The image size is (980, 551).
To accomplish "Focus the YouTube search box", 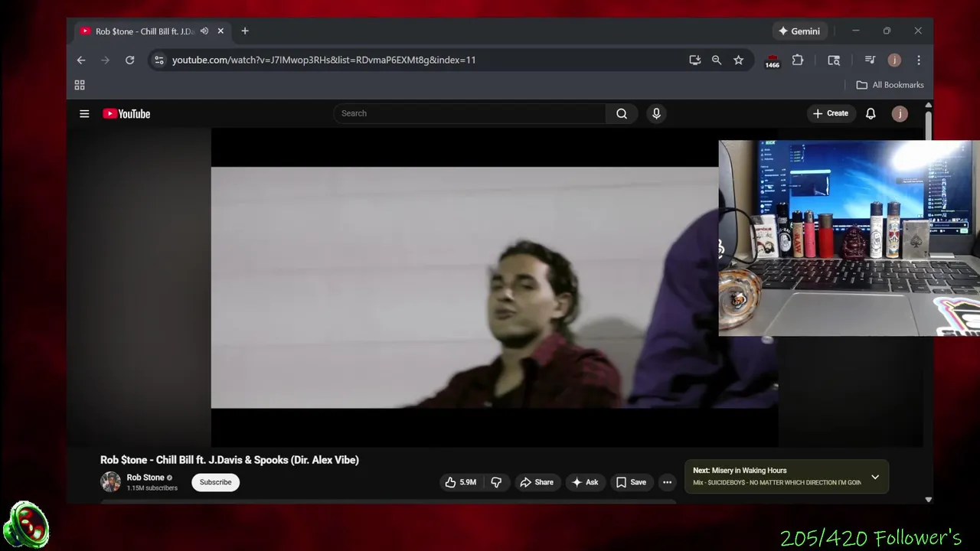I will click(x=469, y=113).
